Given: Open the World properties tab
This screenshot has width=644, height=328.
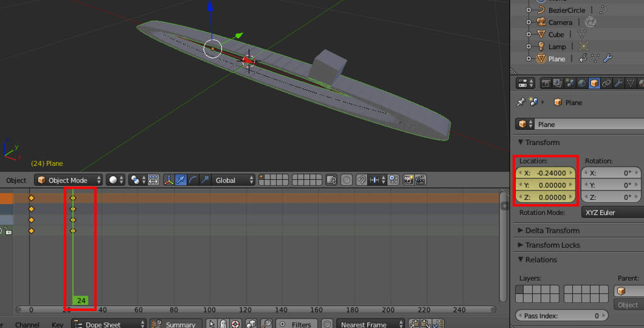Looking at the screenshot, I should (582, 84).
